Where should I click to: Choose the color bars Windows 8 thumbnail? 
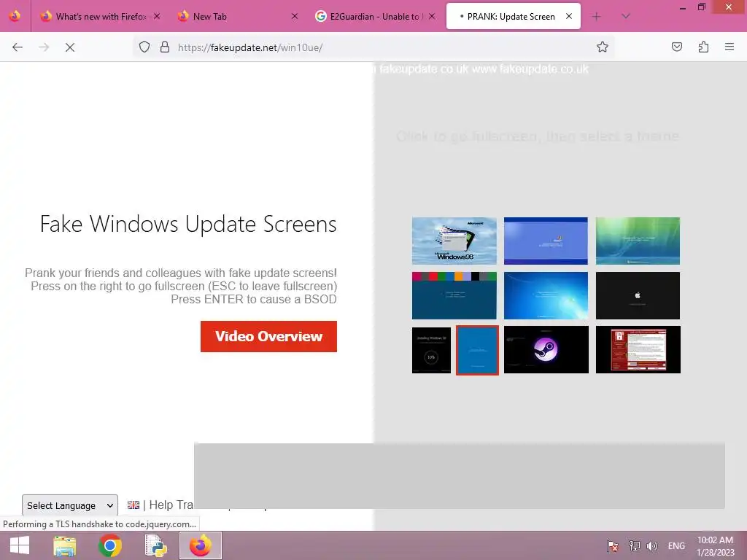tap(454, 296)
